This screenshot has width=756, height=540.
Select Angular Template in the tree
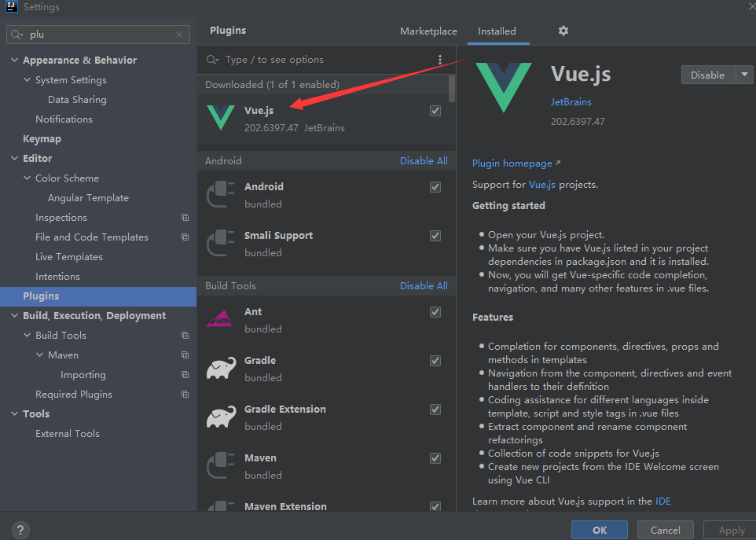pos(88,198)
